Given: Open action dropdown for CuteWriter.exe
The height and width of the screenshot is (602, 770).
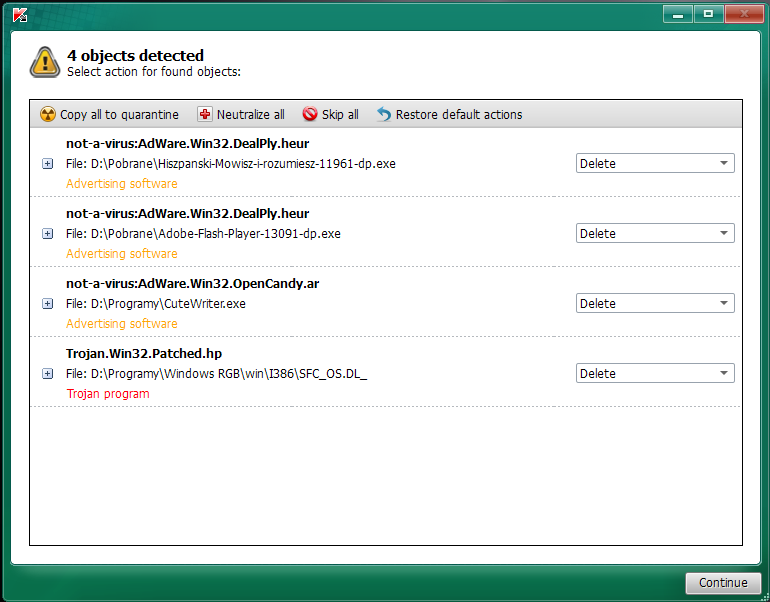Looking at the screenshot, I should point(655,303).
